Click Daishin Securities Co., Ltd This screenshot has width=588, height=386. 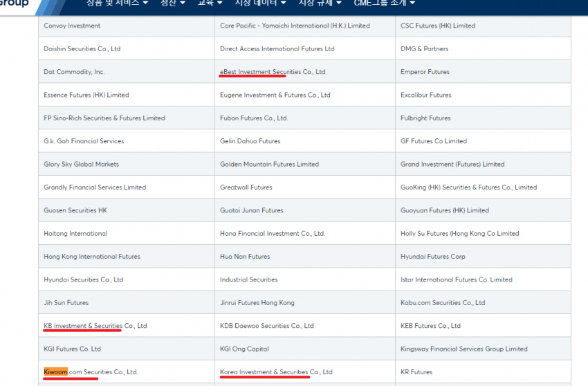(82, 48)
